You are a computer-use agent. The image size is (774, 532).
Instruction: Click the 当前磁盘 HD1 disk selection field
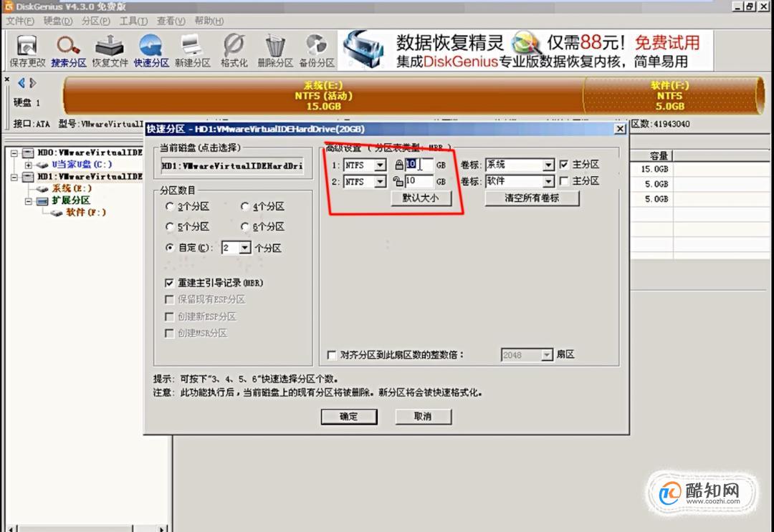(232, 166)
